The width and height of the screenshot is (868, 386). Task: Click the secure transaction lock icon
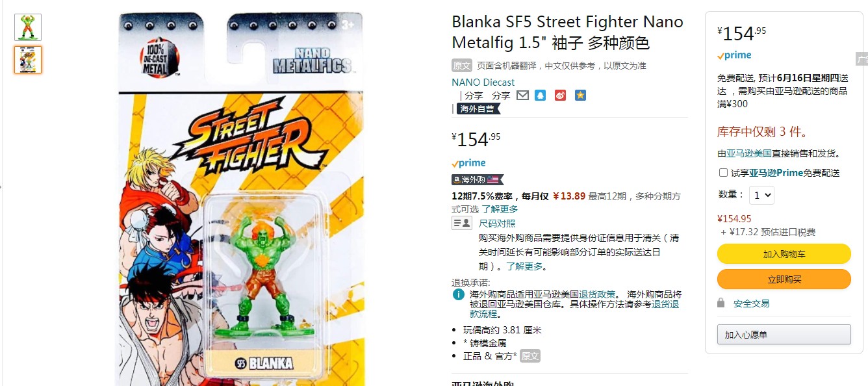[721, 303]
